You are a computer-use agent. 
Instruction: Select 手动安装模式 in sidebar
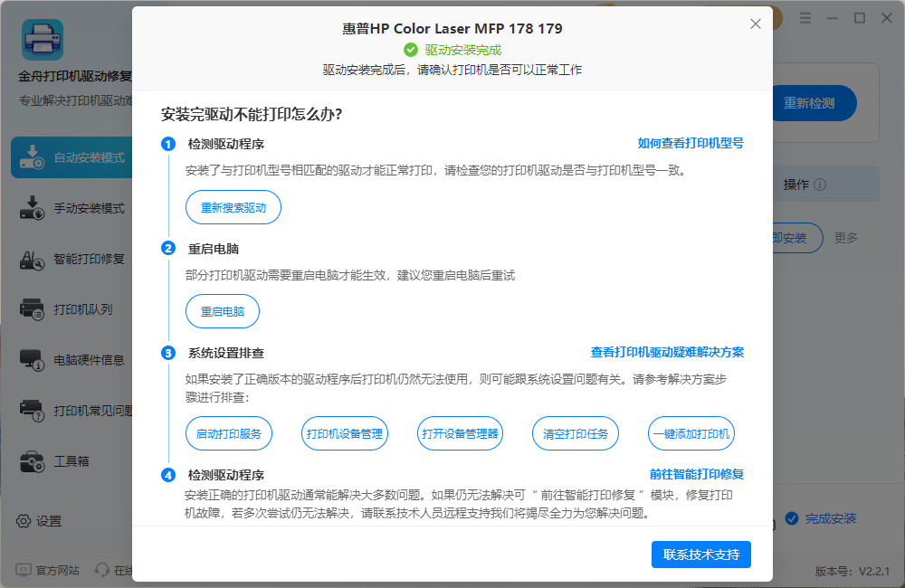(72, 208)
